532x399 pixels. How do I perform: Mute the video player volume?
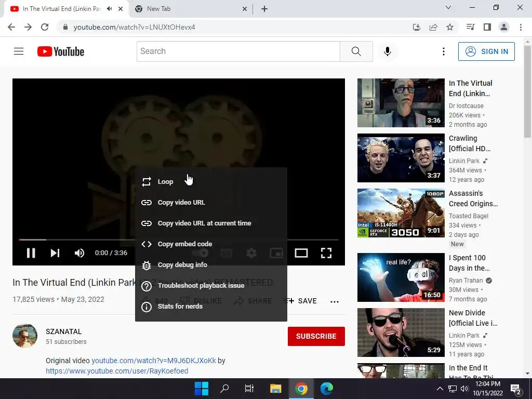point(79,253)
